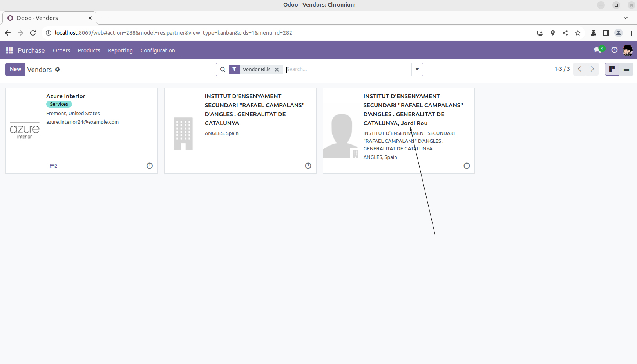The width and height of the screenshot is (637, 364).
Task: Open the Reporting menu
Action: 120,50
